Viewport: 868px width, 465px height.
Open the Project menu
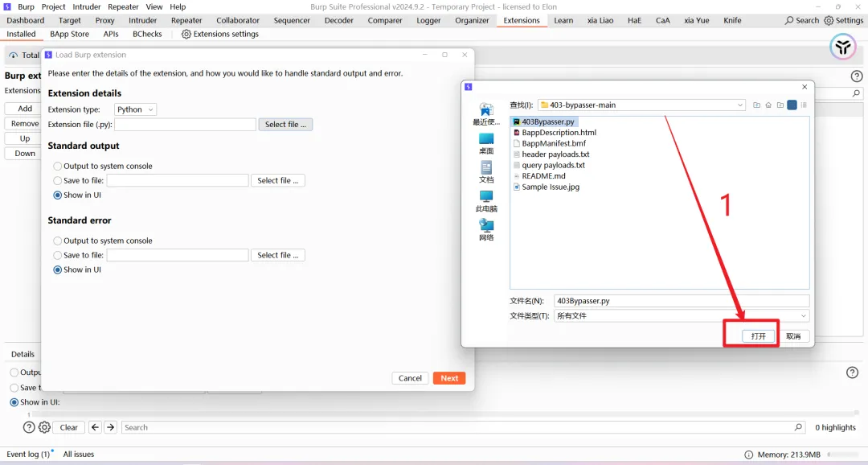tap(53, 6)
